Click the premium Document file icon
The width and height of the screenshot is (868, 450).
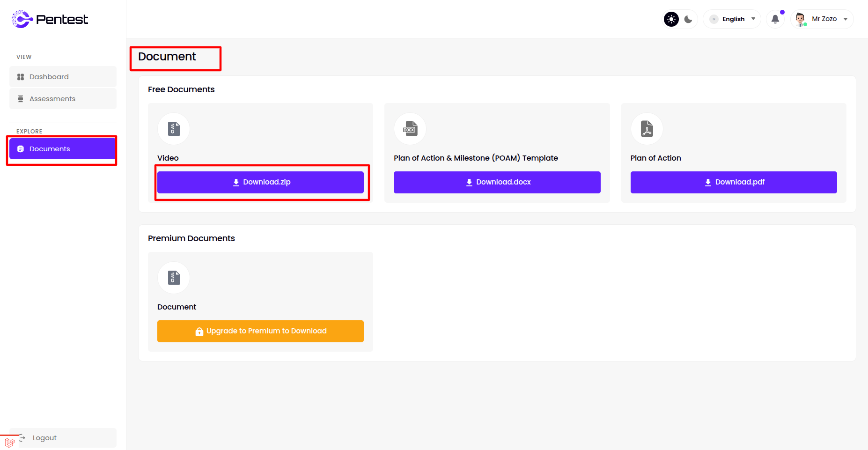point(174,278)
